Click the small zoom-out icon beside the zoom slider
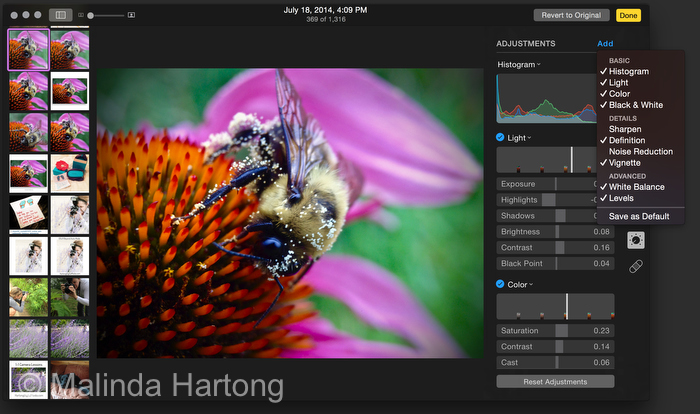Image resolution: width=700 pixels, height=414 pixels. [81, 15]
